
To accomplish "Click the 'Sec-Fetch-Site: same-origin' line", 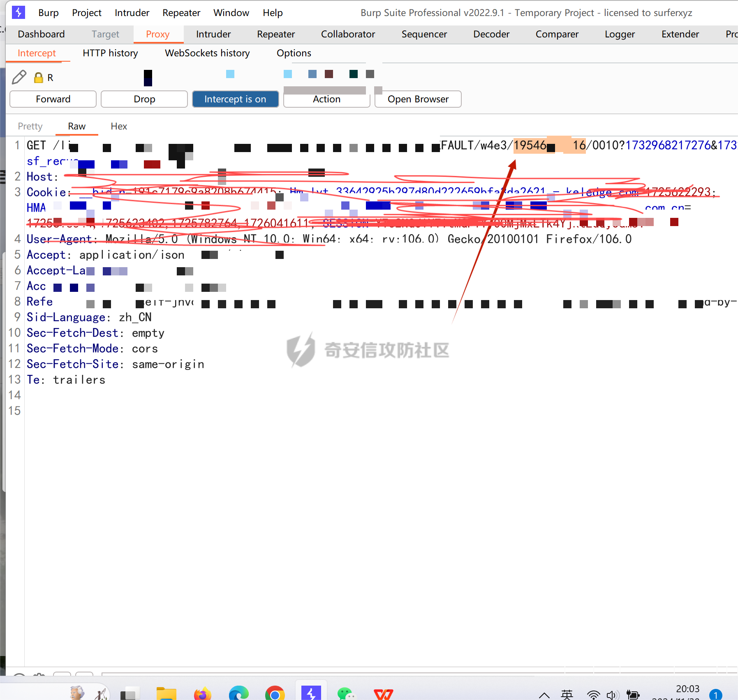I will click(116, 364).
